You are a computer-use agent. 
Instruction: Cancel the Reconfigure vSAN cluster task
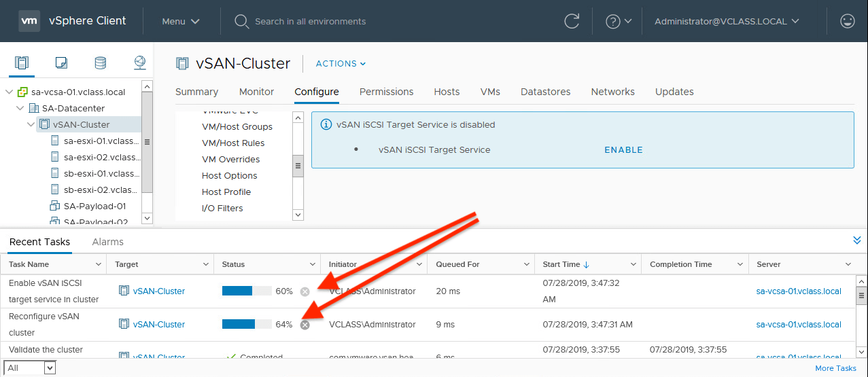[x=305, y=325]
